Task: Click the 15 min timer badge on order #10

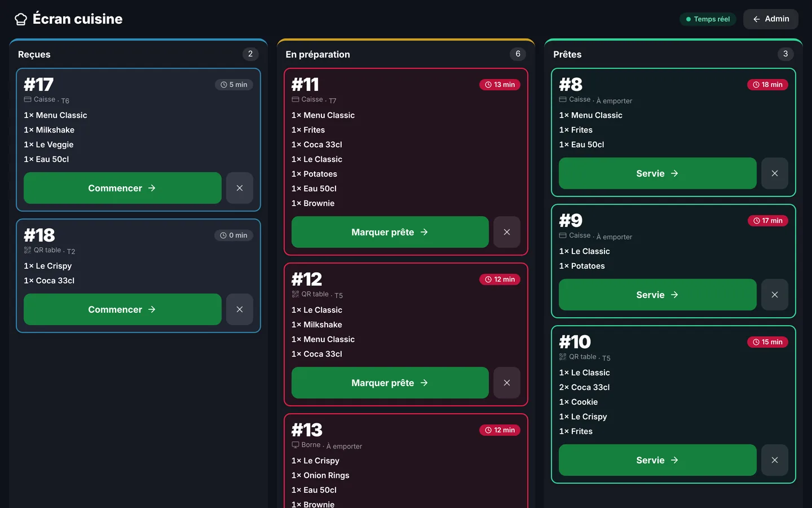Action: pos(768,342)
